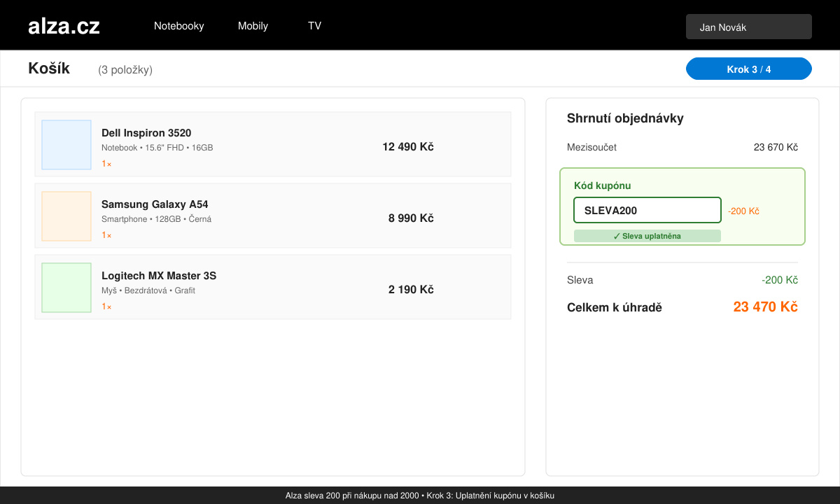
Task: Click the 23 670 Kč subtotal value
Action: coord(776,147)
